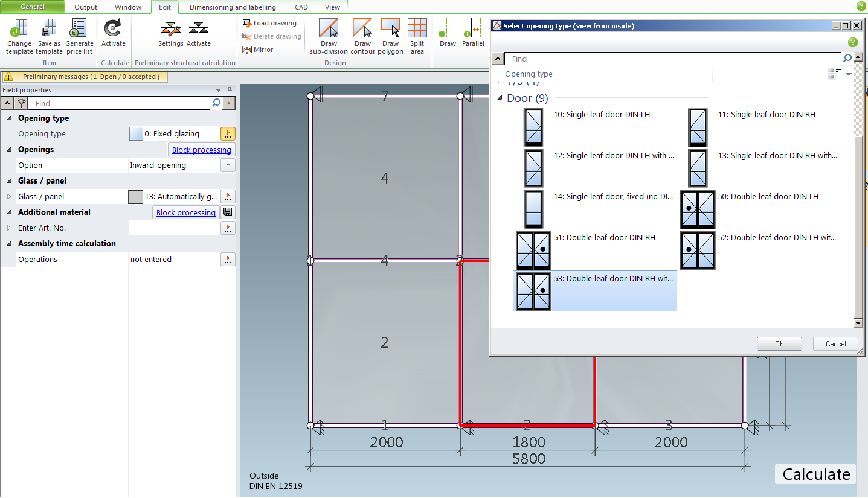
Task: Switch to Dimensioning and labelling tab
Action: coord(233,7)
